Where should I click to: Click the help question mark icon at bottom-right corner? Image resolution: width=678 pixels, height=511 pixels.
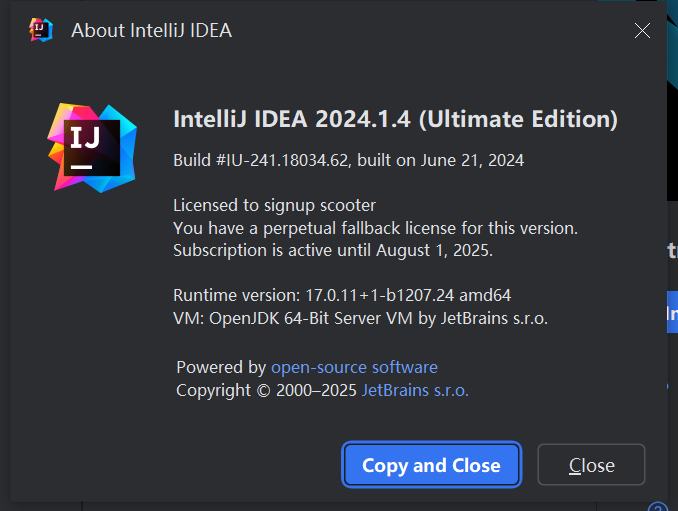pyautogui.click(x=657, y=507)
